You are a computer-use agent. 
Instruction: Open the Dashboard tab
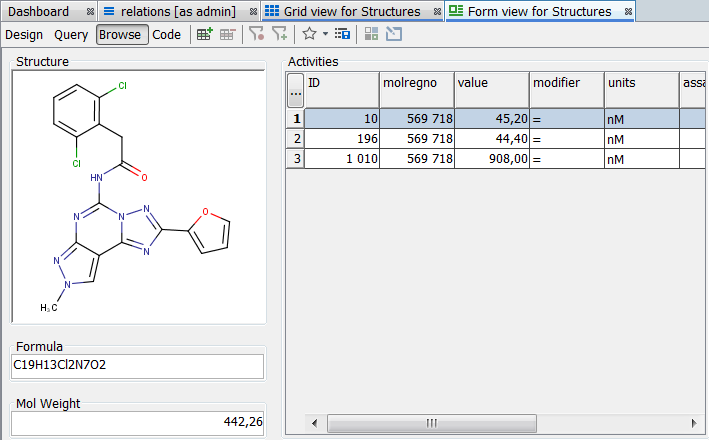click(39, 12)
